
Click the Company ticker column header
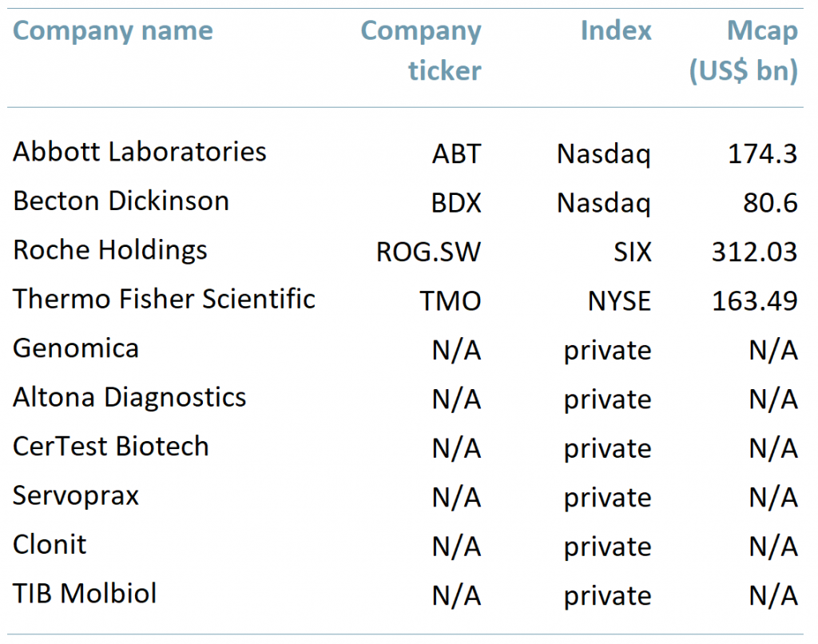point(421,50)
